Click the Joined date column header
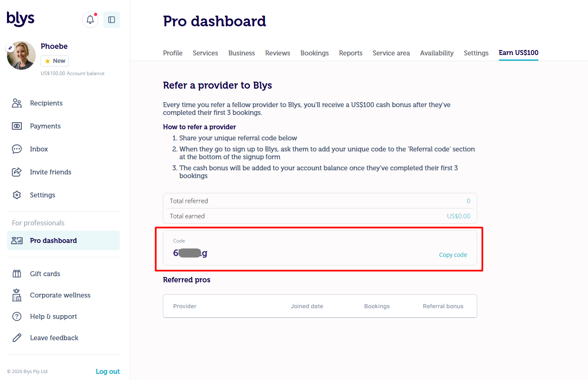 (307, 306)
